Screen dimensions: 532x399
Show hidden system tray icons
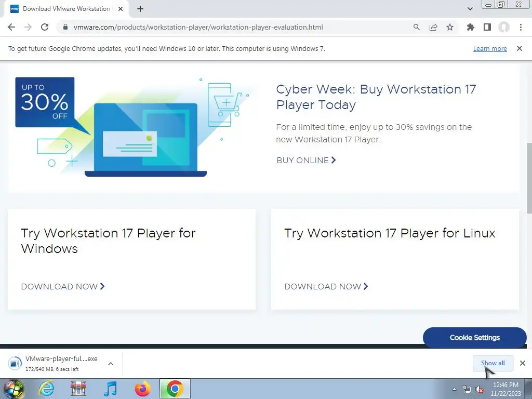[454, 389]
